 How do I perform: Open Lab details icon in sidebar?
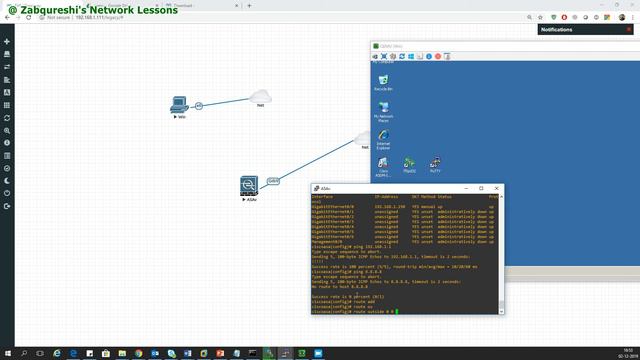pyautogui.click(x=7, y=156)
